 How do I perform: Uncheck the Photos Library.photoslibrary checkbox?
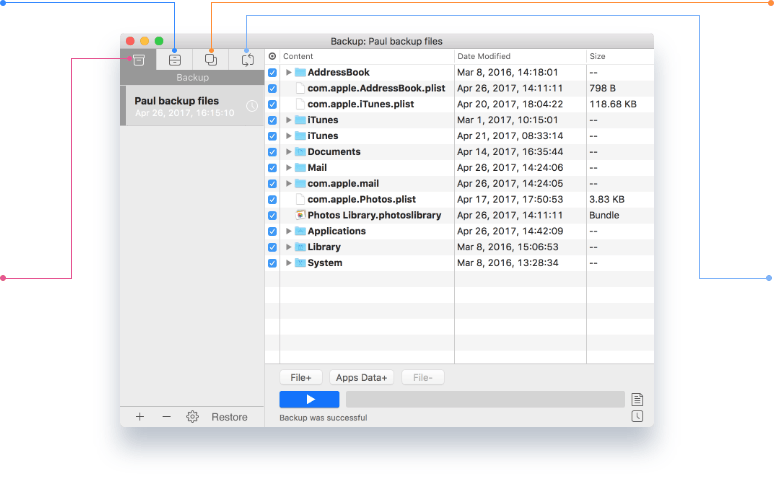[272, 215]
